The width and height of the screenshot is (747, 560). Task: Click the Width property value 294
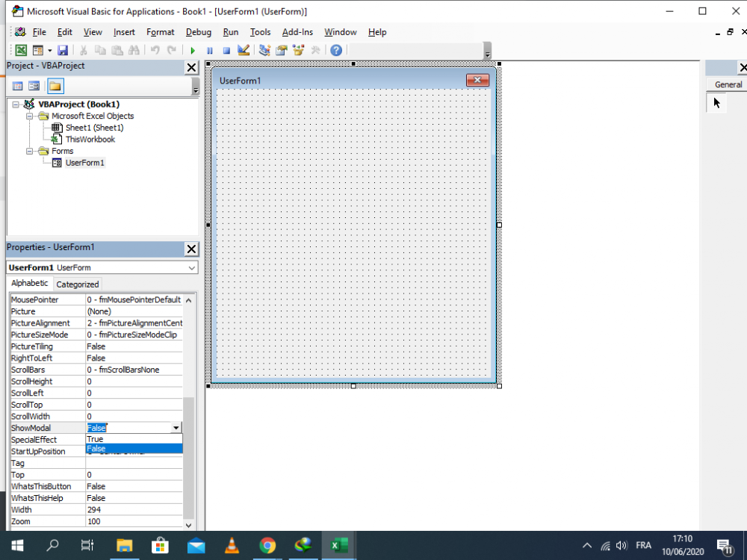pos(134,509)
